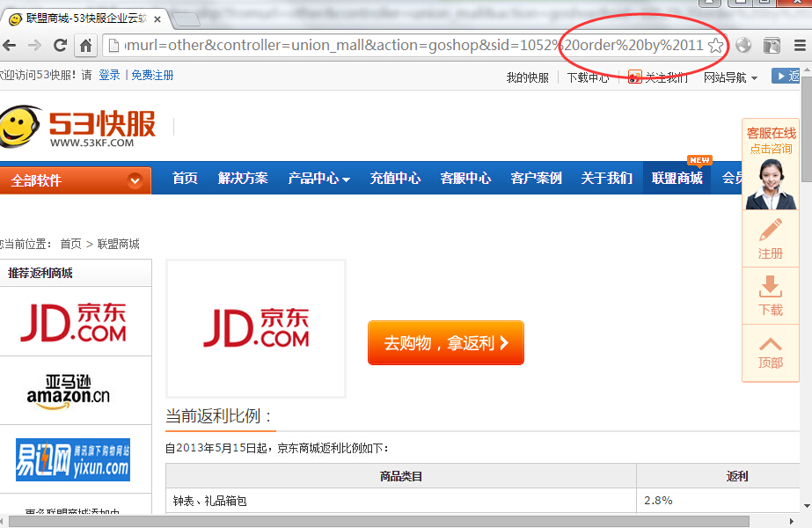Open 客服中心 navigation item
The image size is (812, 528).
tap(465, 179)
